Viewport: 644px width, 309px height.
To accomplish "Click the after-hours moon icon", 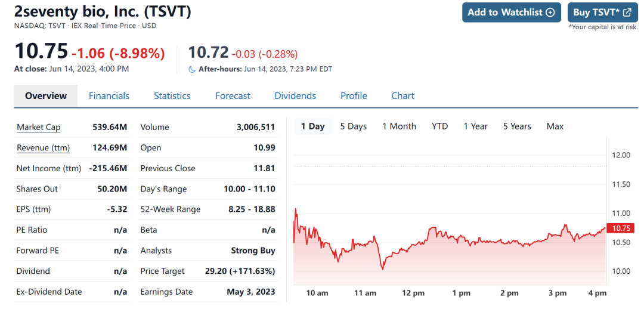I will (x=192, y=69).
